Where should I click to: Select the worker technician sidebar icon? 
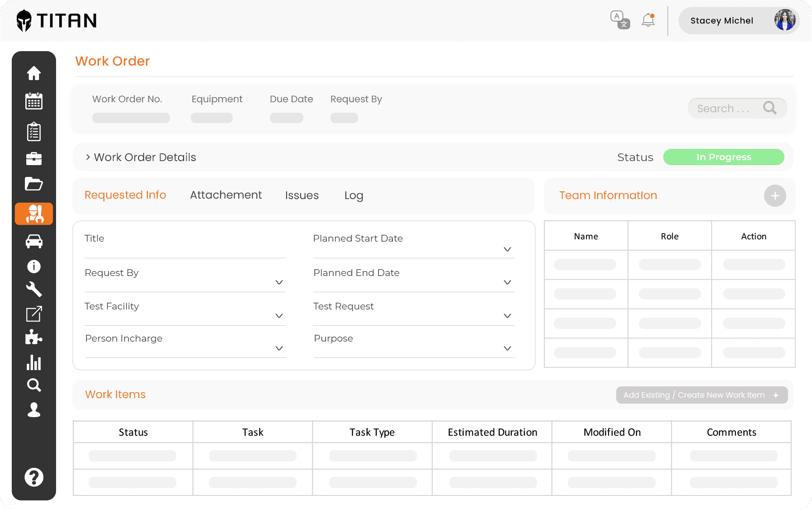coord(34,214)
